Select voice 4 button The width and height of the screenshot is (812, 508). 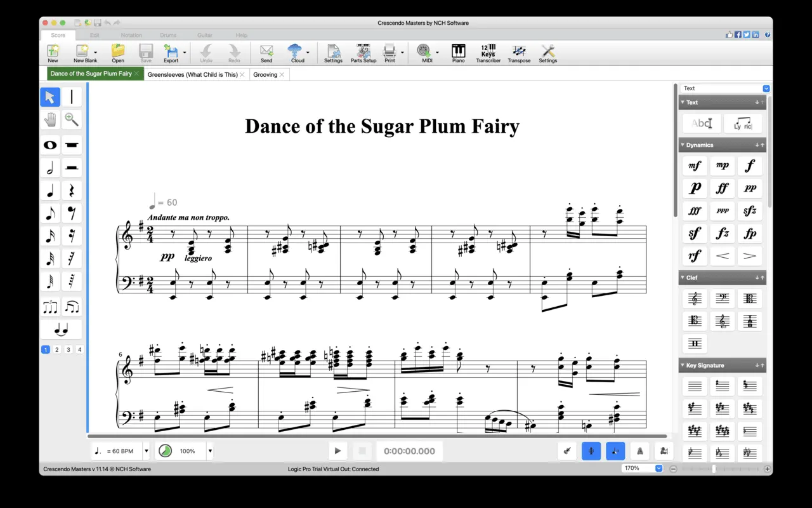(80, 350)
